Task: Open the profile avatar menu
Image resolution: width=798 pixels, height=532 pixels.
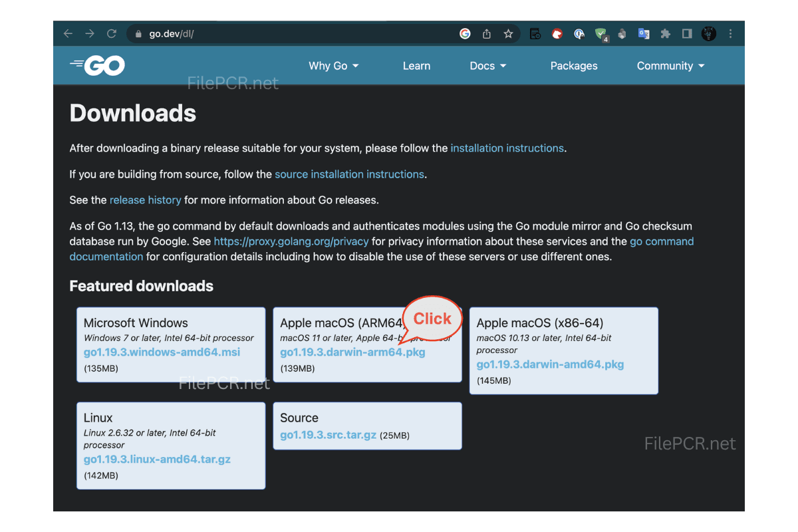Action: click(x=709, y=34)
